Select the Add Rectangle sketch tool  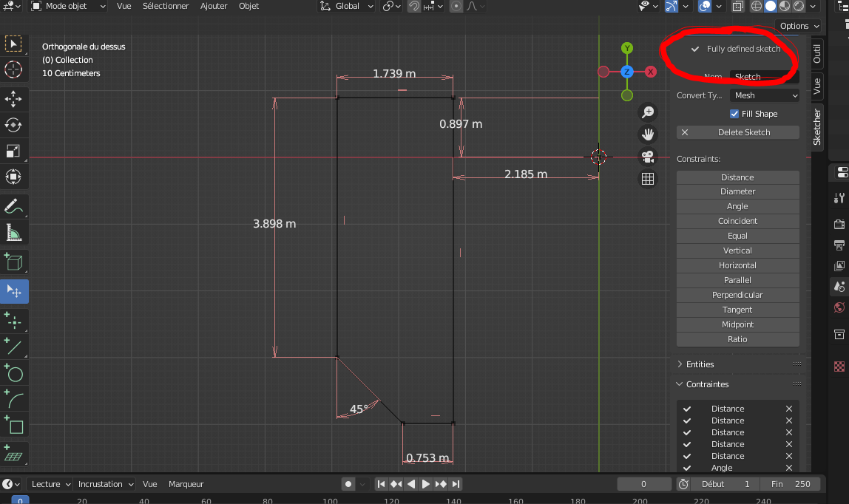[13, 426]
